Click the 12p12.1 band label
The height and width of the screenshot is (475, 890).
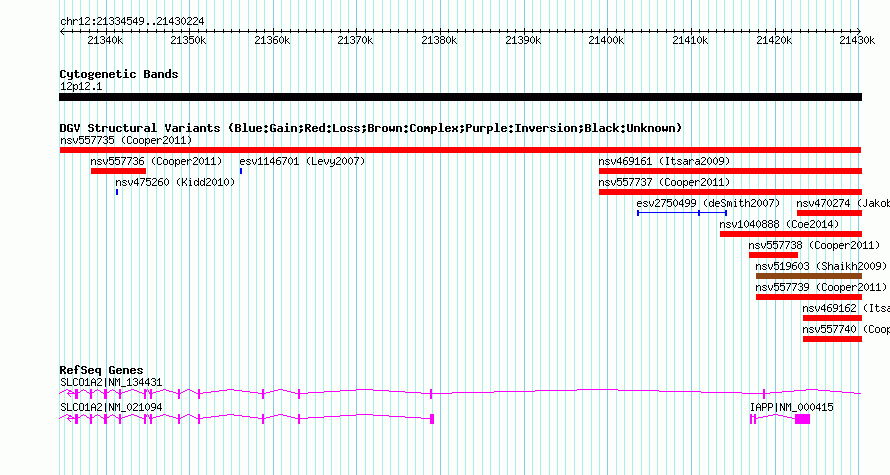coord(81,86)
